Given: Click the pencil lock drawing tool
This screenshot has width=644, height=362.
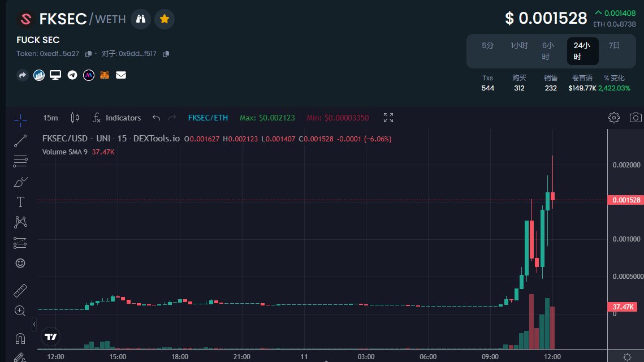Looking at the screenshot, I should click(x=20, y=357).
